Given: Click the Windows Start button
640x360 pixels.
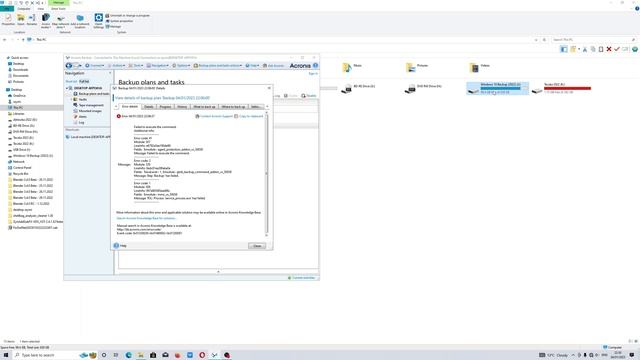Looking at the screenshot, I should click(6, 355).
